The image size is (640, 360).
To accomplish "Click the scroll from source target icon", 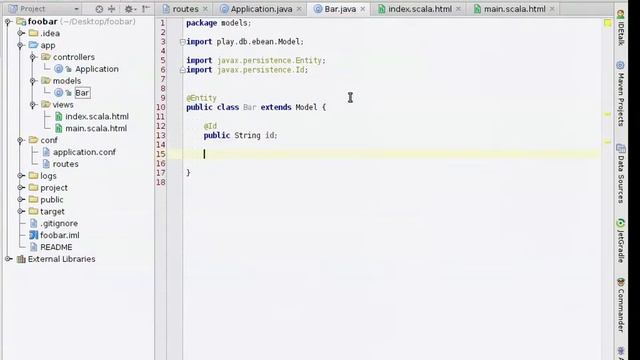I will pos(99,9).
